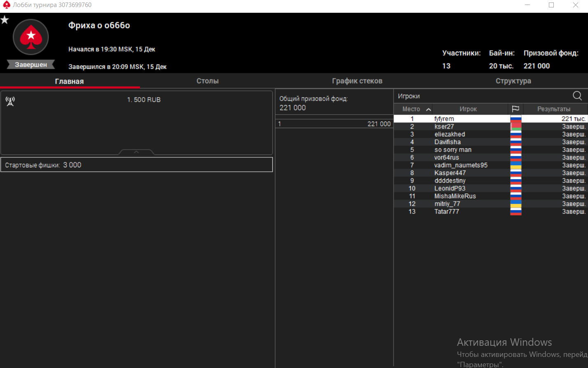Click the broadcast antenna icon
The width and height of the screenshot is (588, 368).
coord(10,101)
